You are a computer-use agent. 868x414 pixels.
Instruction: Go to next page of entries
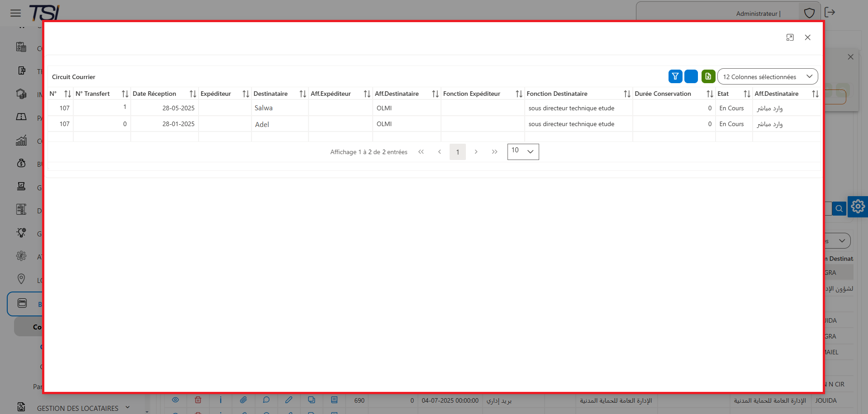coord(476,152)
